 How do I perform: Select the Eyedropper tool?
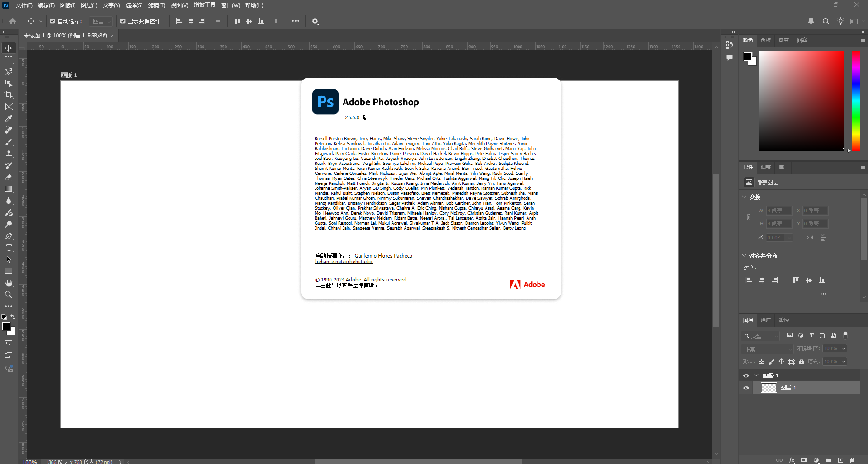click(8, 118)
